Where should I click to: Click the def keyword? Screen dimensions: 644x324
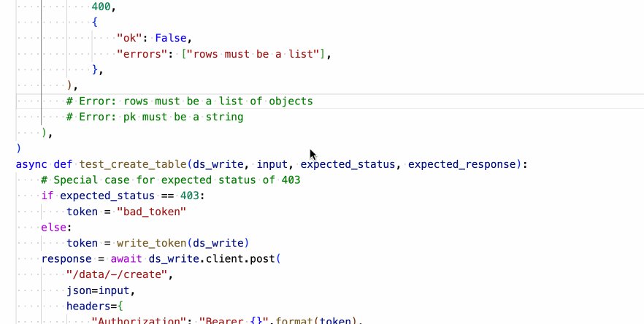point(63,164)
